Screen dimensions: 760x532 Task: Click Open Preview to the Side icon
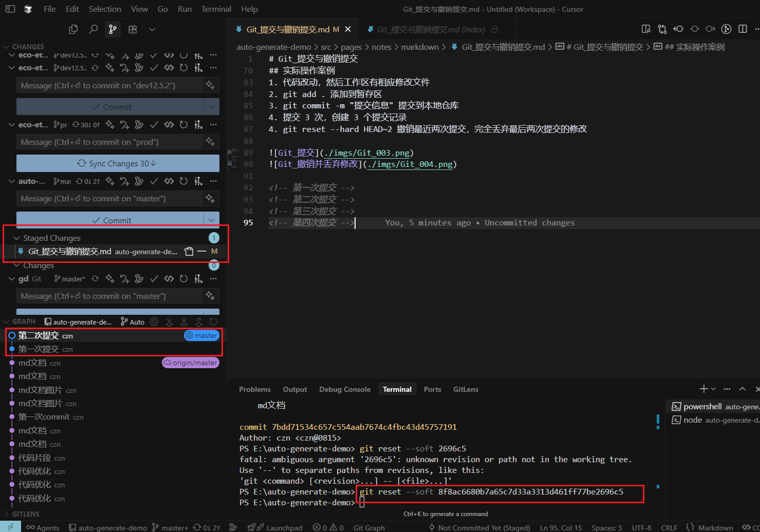pos(646,29)
